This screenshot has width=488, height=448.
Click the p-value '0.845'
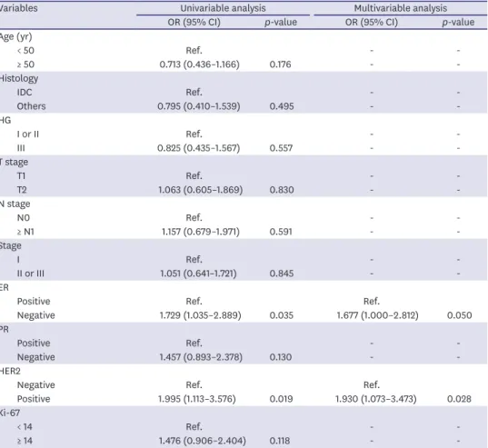click(282, 274)
